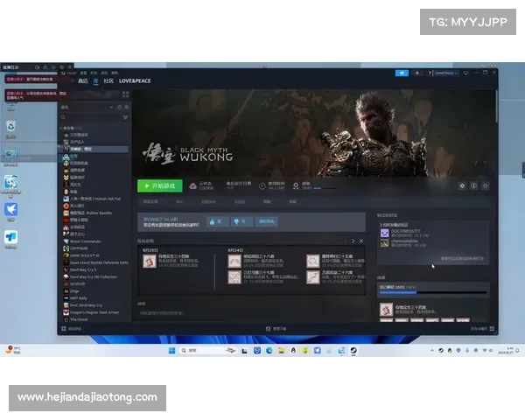This screenshot has height=420, width=525.
Task: Click the library search field
Action: click(x=90, y=117)
